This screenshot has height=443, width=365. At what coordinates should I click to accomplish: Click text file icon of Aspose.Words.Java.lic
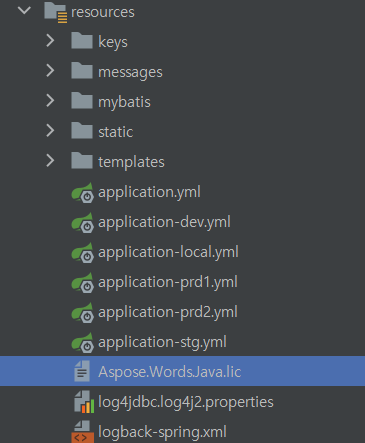tap(82, 371)
